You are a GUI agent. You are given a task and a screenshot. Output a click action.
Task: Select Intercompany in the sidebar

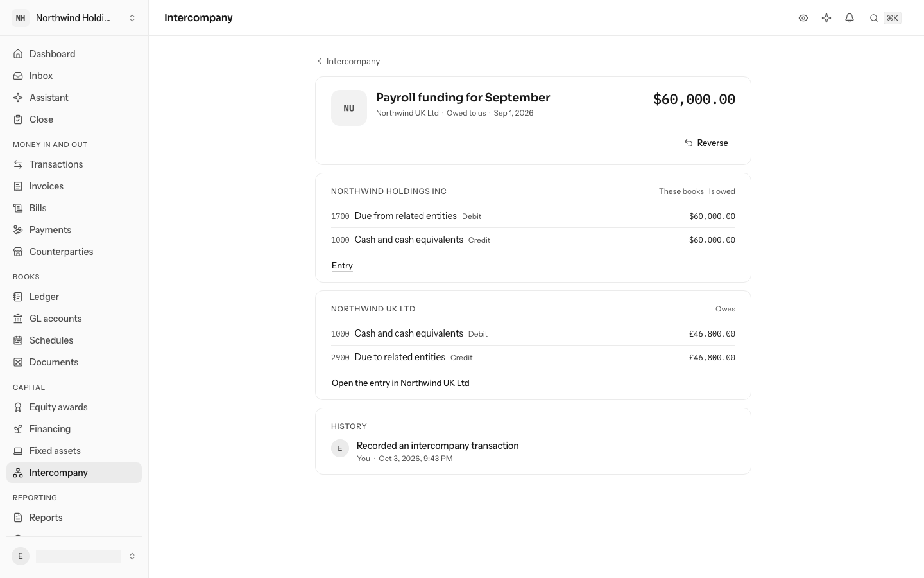pos(74,473)
